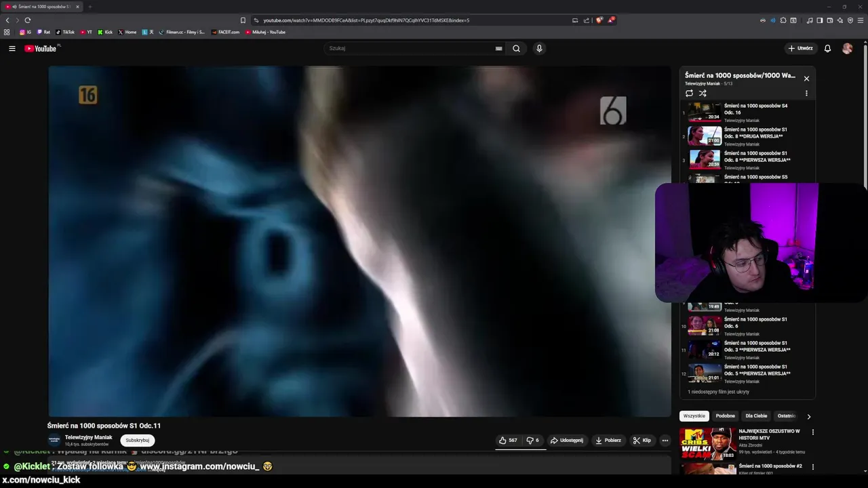
Task: Open NAJWIĘKSZE OSZUSTWO W HISTORII MTV thumbnail
Action: 708,444
